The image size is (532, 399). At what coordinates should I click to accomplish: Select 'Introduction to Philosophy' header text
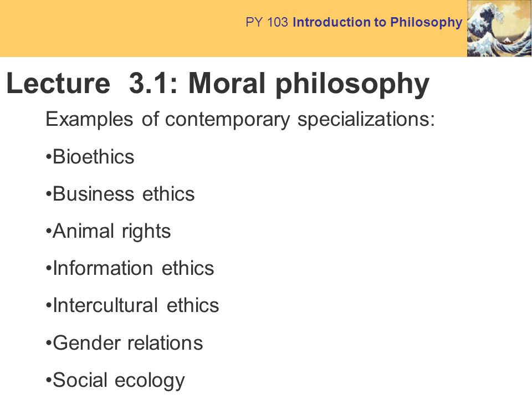pyautogui.click(x=377, y=22)
